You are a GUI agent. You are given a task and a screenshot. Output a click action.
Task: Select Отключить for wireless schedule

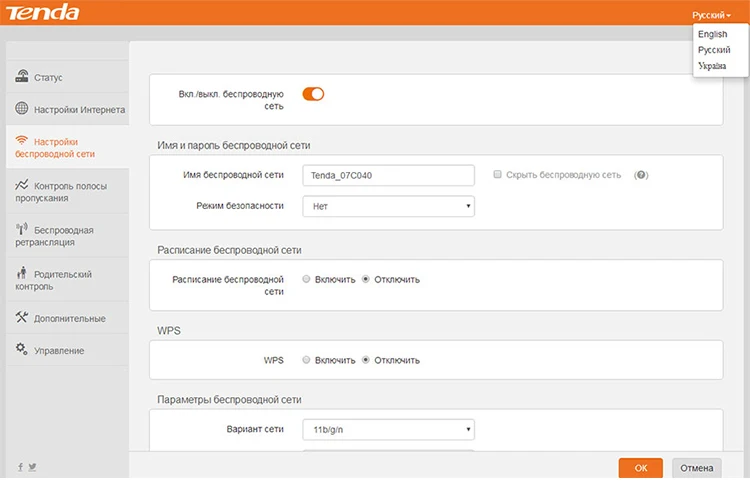(x=366, y=279)
